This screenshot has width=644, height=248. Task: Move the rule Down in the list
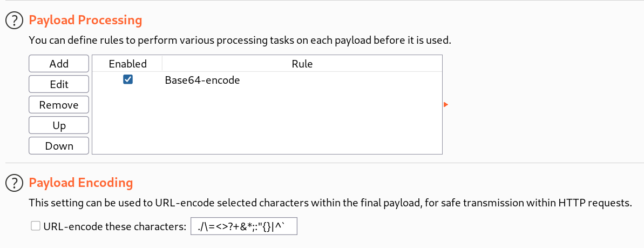[x=59, y=146]
